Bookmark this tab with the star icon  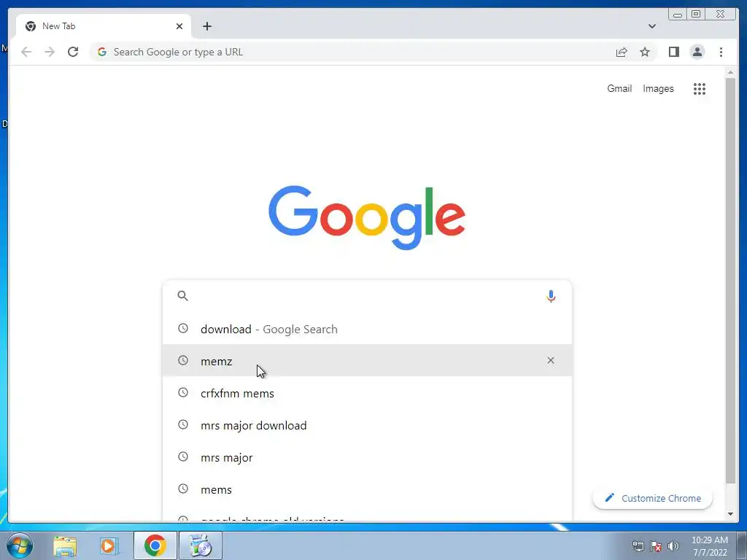(x=645, y=52)
